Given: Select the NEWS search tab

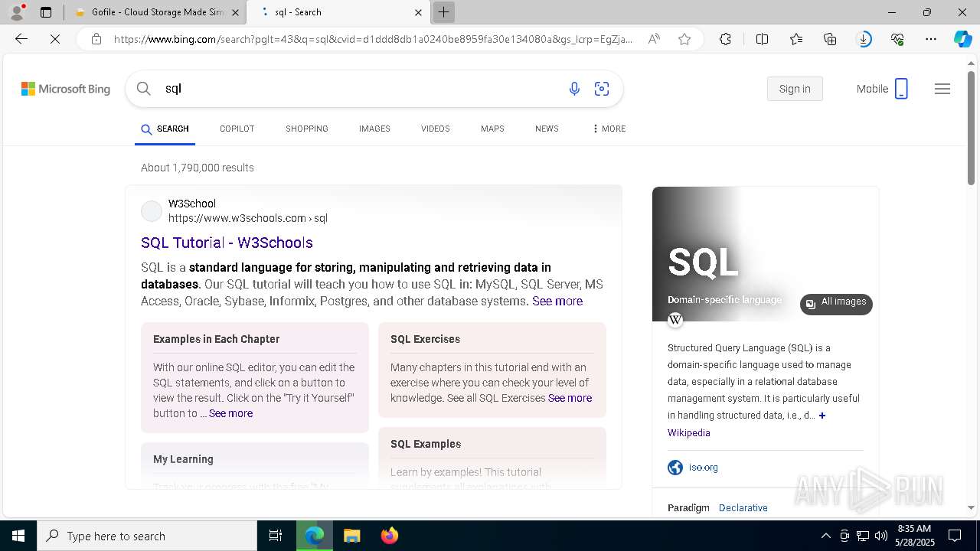Looking at the screenshot, I should 547,129.
